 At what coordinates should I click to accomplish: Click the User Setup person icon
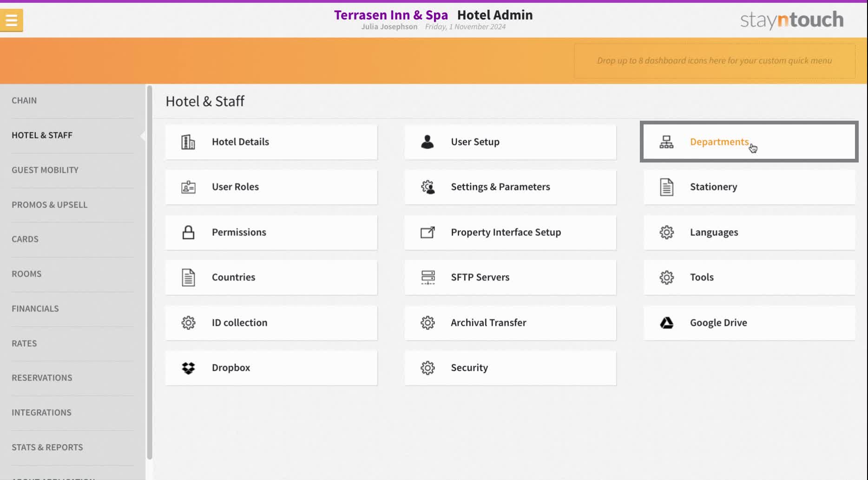[427, 142]
